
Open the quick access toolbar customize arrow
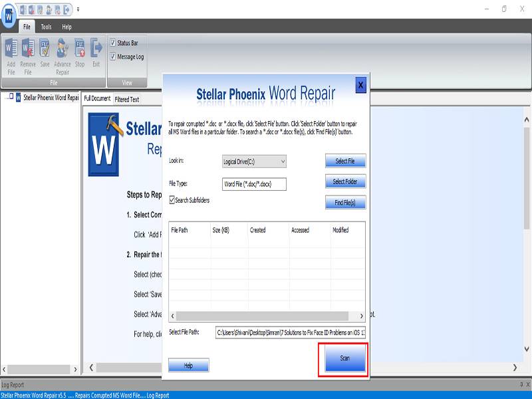pyautogui.click(x=78, y=9)
